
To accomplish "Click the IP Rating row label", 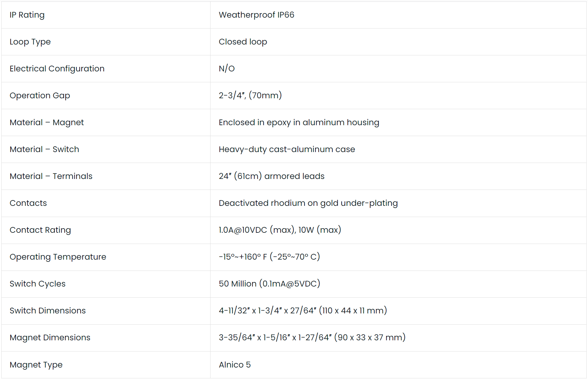I will (x=27, y=15).
